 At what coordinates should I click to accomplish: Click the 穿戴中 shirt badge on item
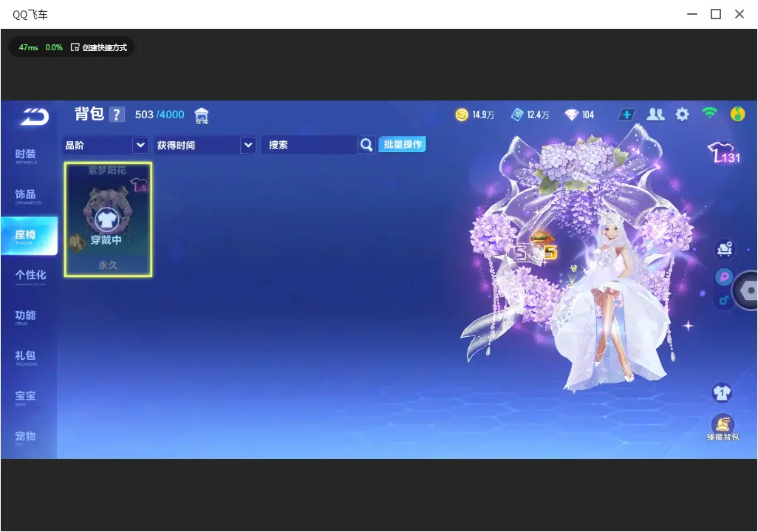tap(107, 220)
